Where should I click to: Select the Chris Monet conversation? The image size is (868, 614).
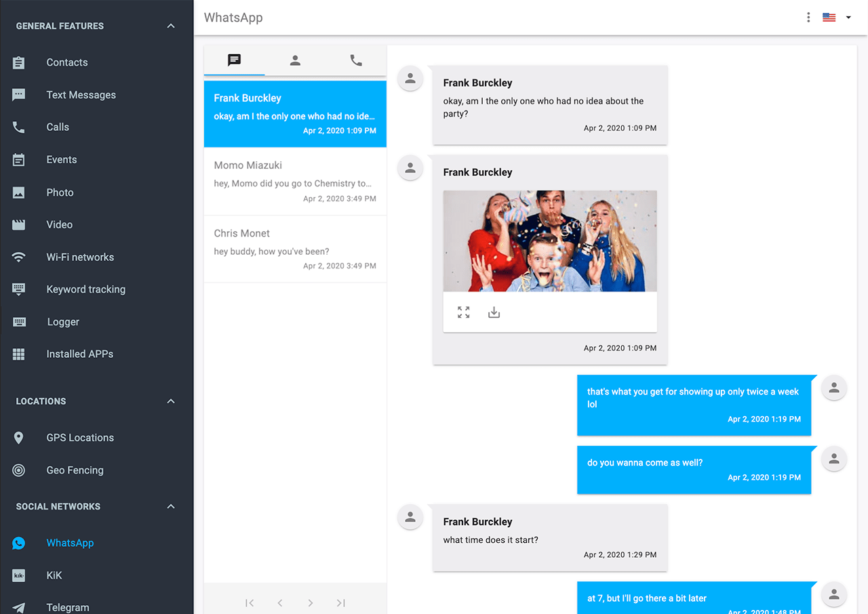click(x=295, y=248)
